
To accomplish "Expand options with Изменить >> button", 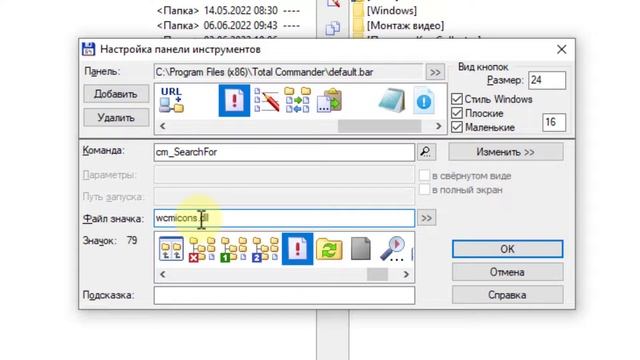I will [x=506, y=152].
